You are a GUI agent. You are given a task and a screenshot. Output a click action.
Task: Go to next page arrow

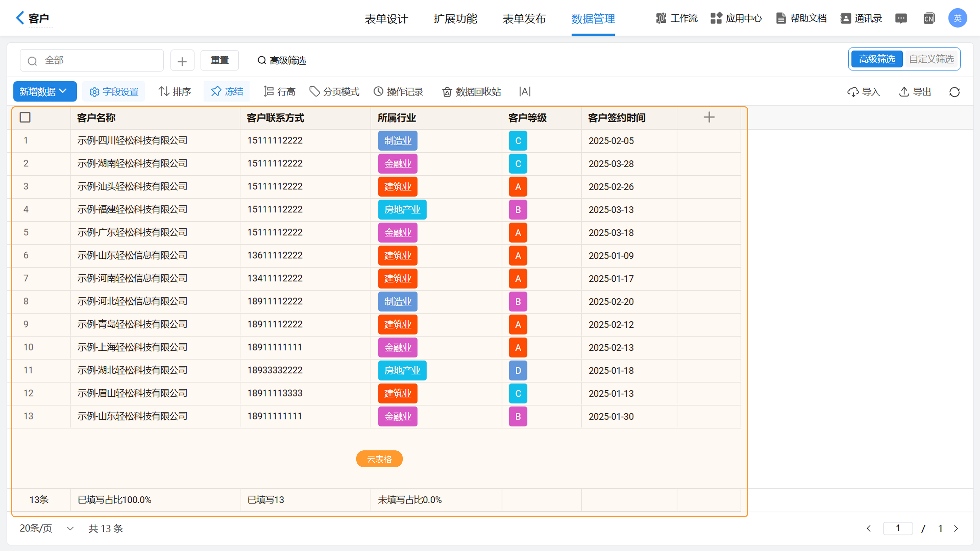(x=956, y=528)
